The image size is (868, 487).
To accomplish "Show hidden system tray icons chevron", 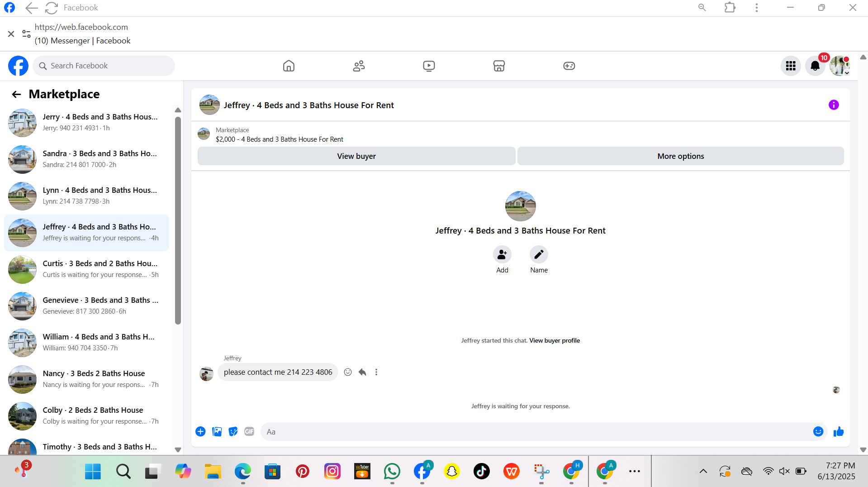I will click(703, 472).
